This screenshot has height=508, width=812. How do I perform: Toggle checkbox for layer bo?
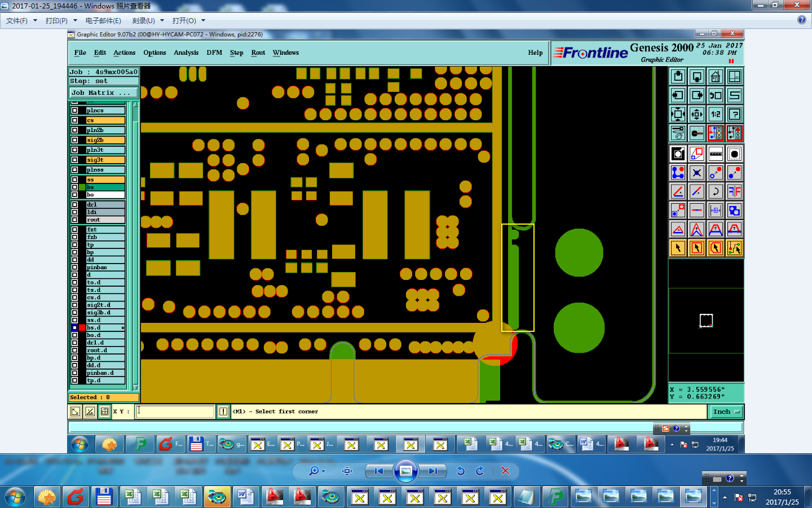tap(74, 195)
